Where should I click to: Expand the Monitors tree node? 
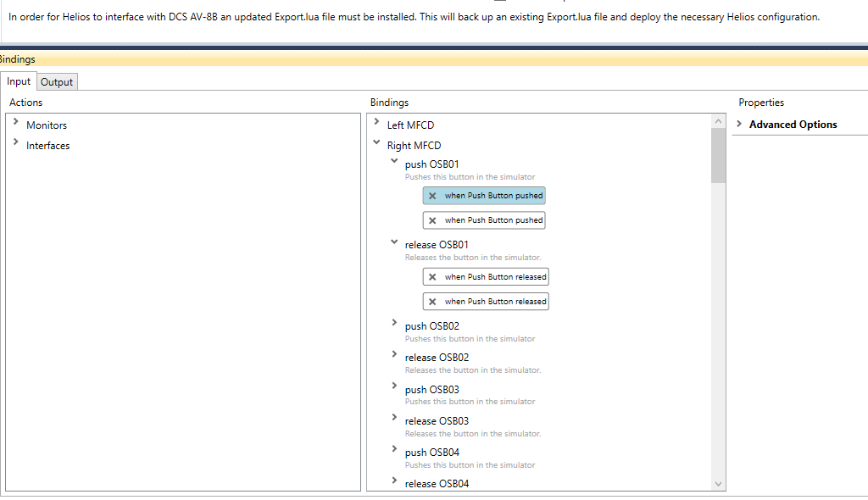click(x=15, y=121)
